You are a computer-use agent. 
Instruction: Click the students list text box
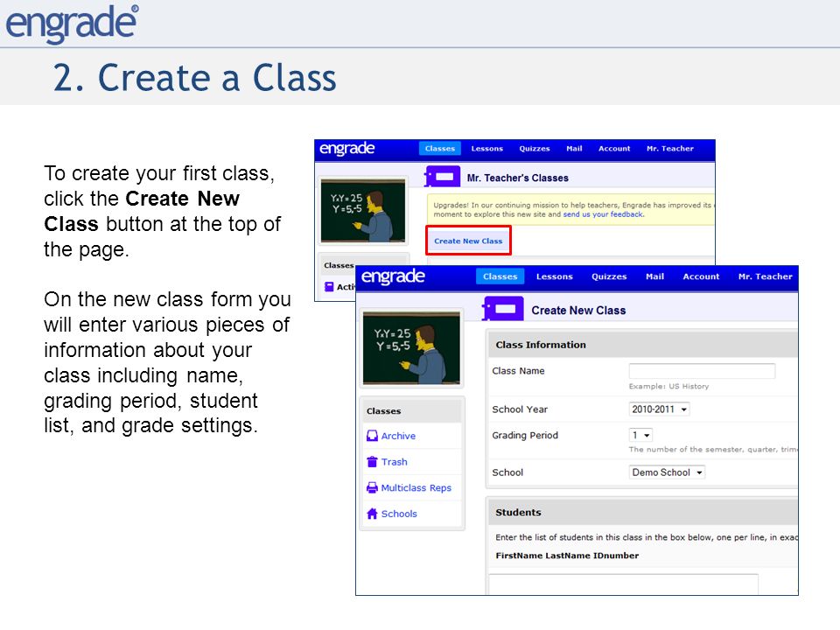[x=624, y=584]
